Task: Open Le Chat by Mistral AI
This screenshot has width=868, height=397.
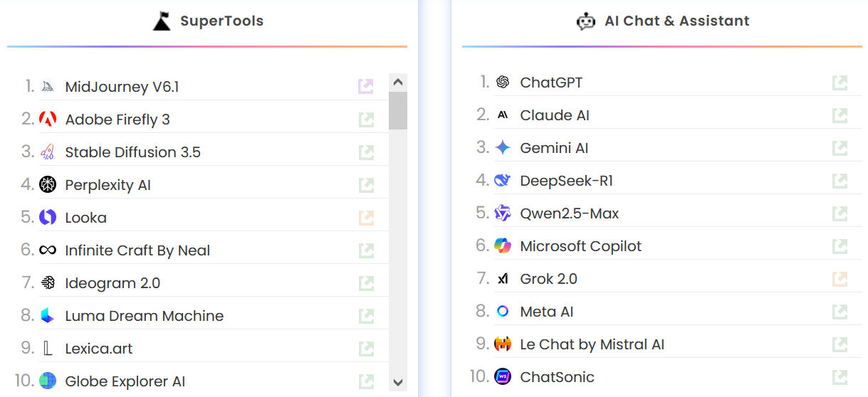Action: pos(592,344)
